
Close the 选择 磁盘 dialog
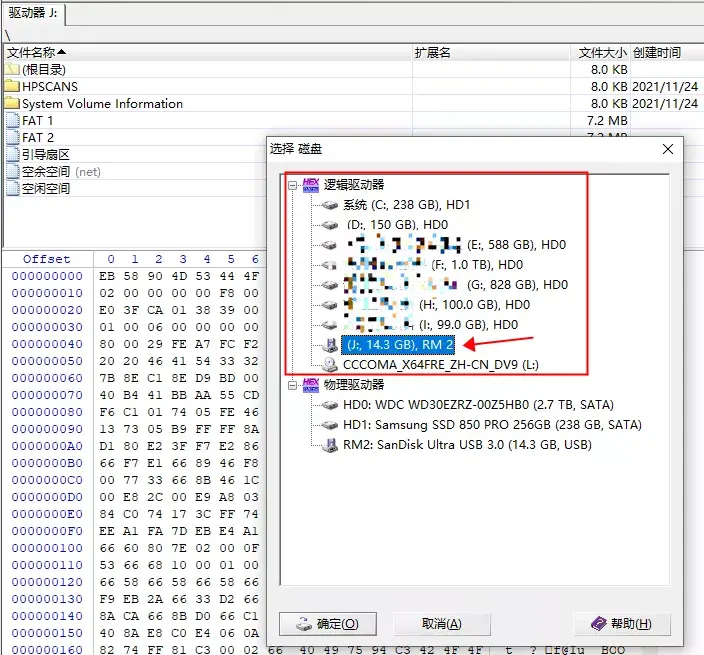click(668, 149)
